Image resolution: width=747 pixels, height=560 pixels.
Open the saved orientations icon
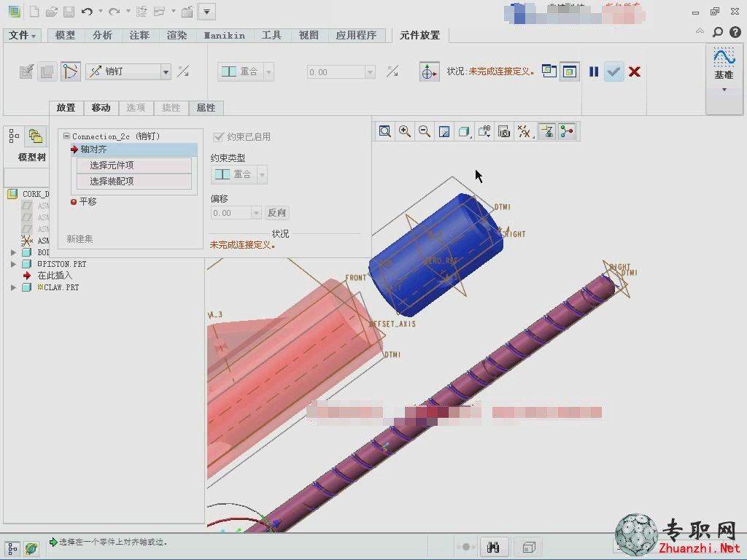(484, 131)
